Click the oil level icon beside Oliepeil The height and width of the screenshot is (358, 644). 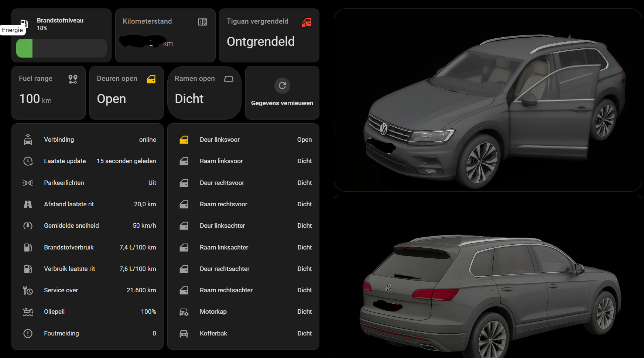(28, 312)
